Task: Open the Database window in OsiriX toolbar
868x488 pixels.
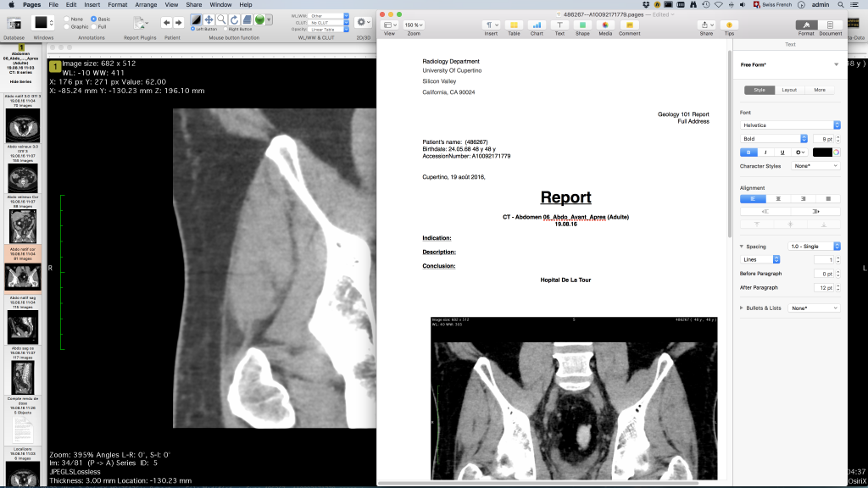Action: [x=14, y=23]
